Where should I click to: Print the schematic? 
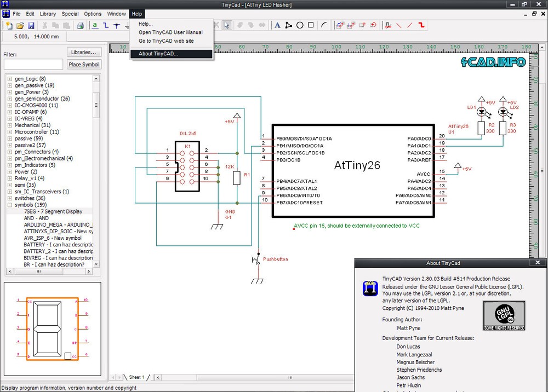79,25
